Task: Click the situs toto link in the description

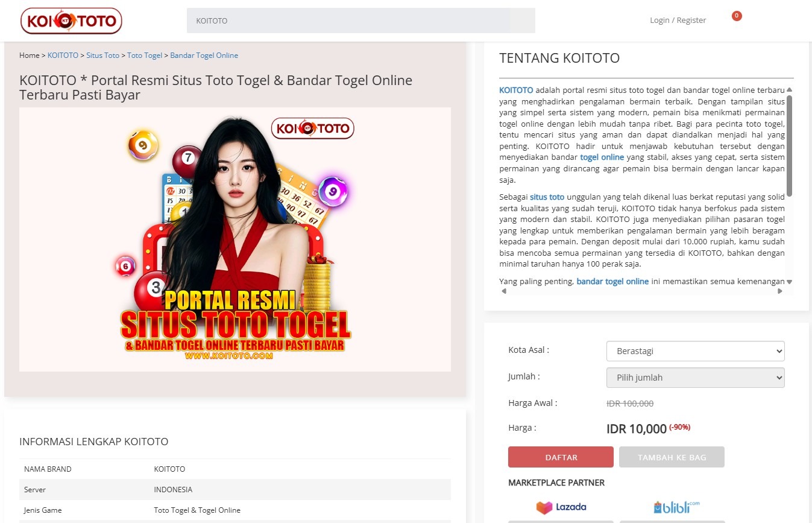Action: (546, 196)
